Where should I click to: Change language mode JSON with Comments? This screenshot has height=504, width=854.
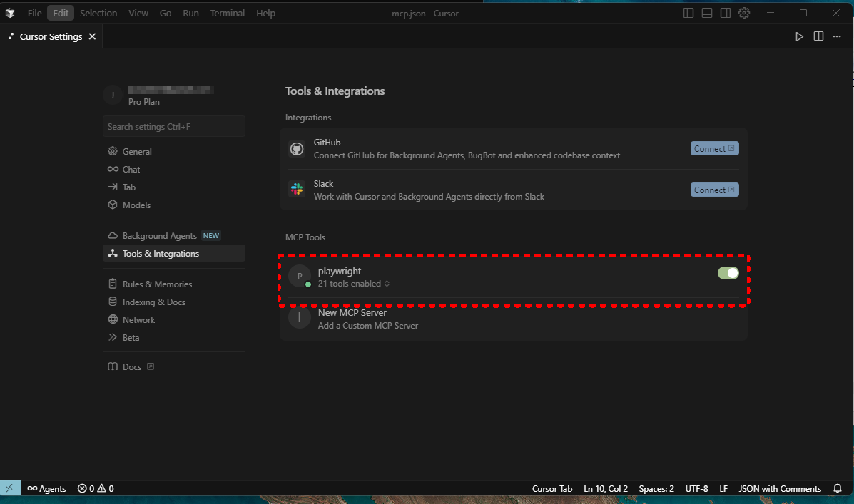[780, 489]
